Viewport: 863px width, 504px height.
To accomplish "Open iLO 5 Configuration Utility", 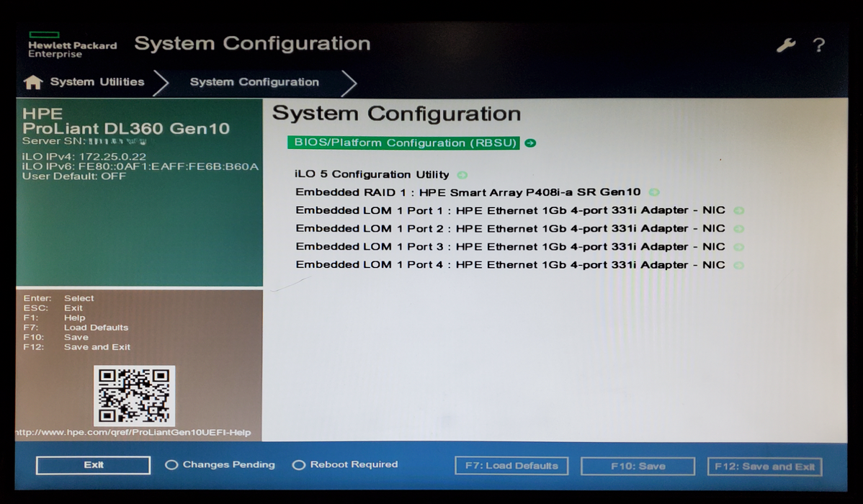I will [372, 175].
